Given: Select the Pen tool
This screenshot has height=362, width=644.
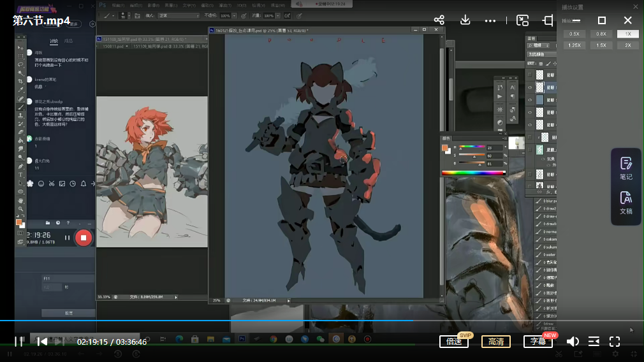Looking at the screenshot, I should tap(20, 166).
